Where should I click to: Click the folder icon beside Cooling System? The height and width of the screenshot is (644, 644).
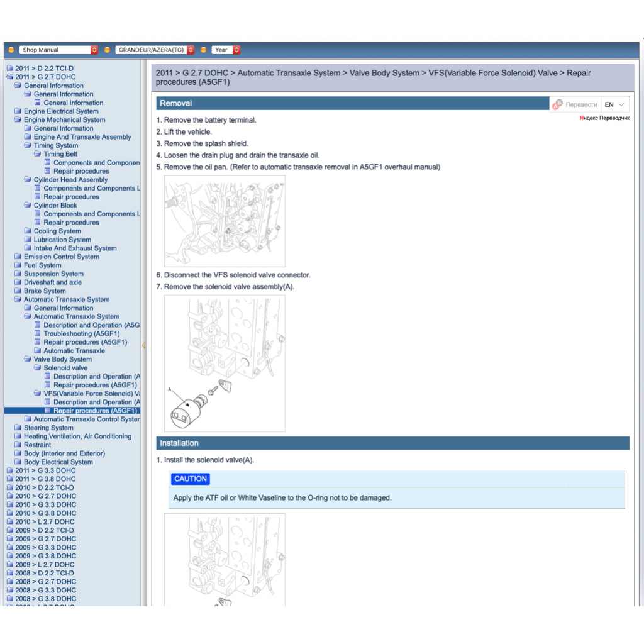(x=28, y=231)
